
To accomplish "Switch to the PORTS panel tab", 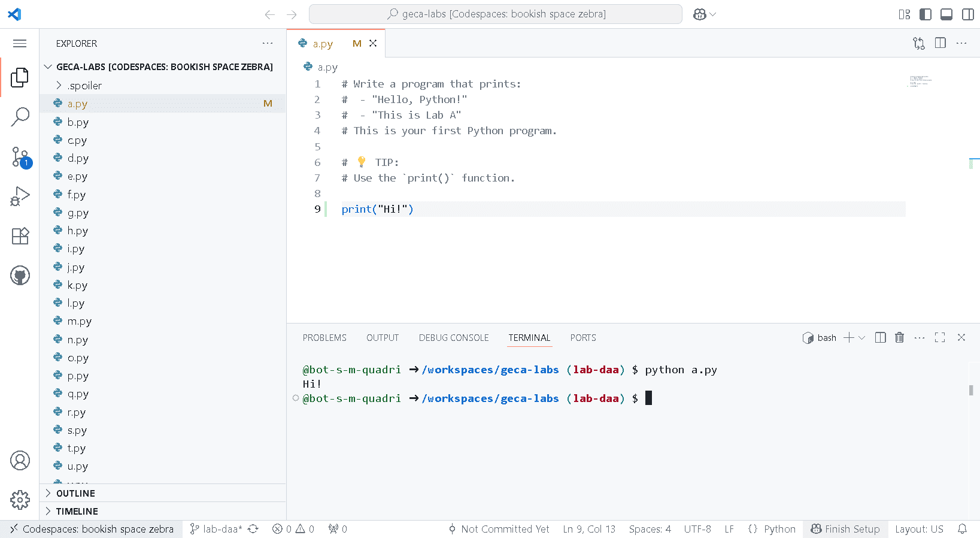I will (x=583, y=338).
